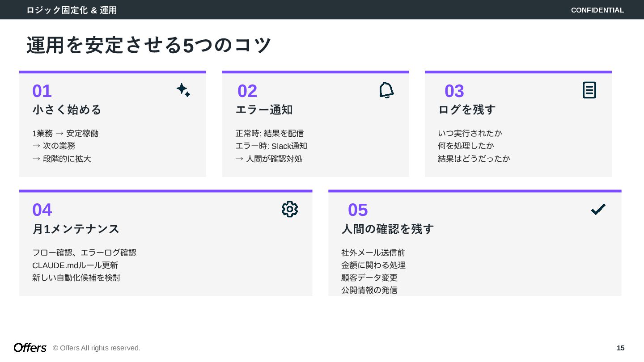The image size is (644, 362).
Task: Click the ログを残す heading
Action: tap(466, 110)
